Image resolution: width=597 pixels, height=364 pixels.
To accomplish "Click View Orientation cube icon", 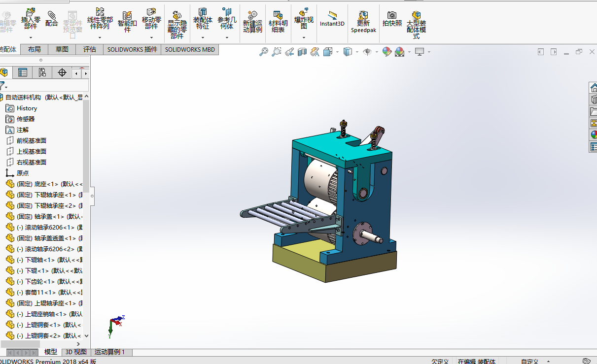I will 328,51.
